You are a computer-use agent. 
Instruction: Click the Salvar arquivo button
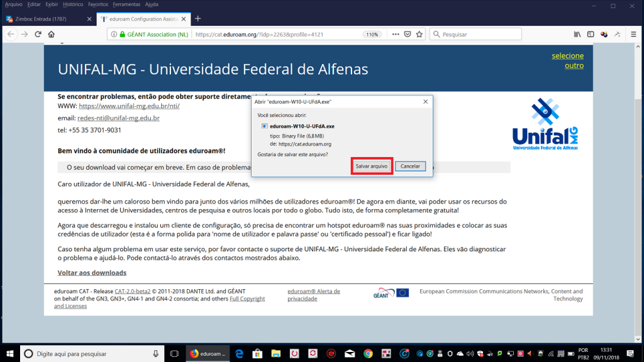point(371,166)
